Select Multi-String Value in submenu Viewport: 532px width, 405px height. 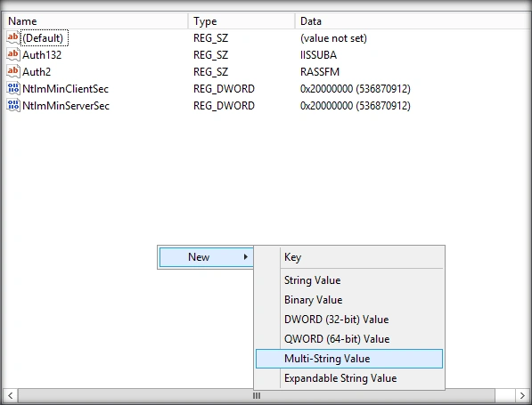pyautogui.click(x=349, y=359)
